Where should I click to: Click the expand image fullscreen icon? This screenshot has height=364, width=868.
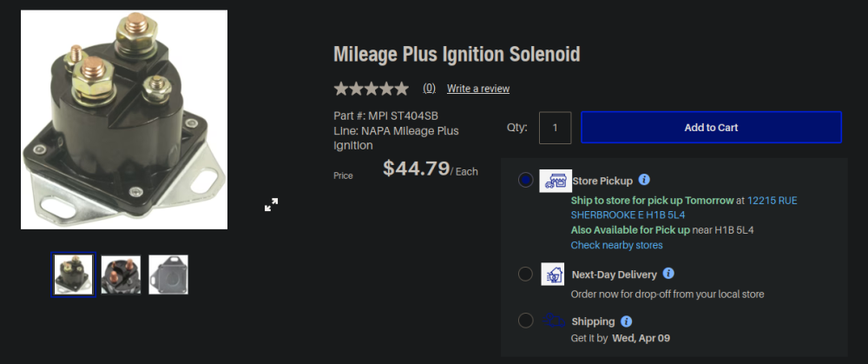tap(272, 205)
